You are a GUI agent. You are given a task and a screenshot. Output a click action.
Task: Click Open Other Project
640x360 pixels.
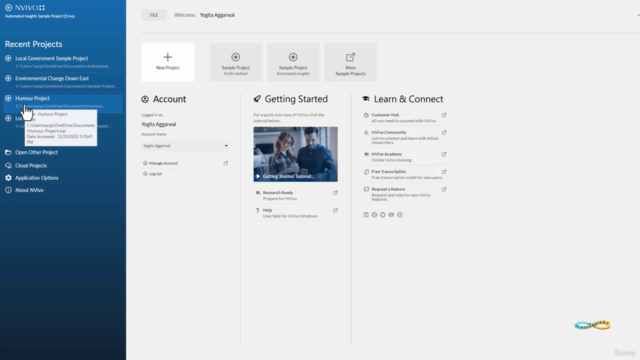pyautogui.click(x=36, y=152)
